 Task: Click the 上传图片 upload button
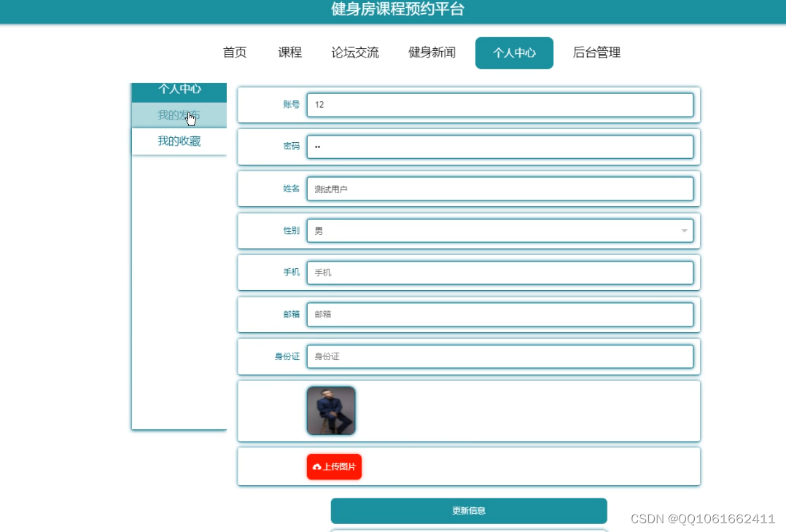334,466
